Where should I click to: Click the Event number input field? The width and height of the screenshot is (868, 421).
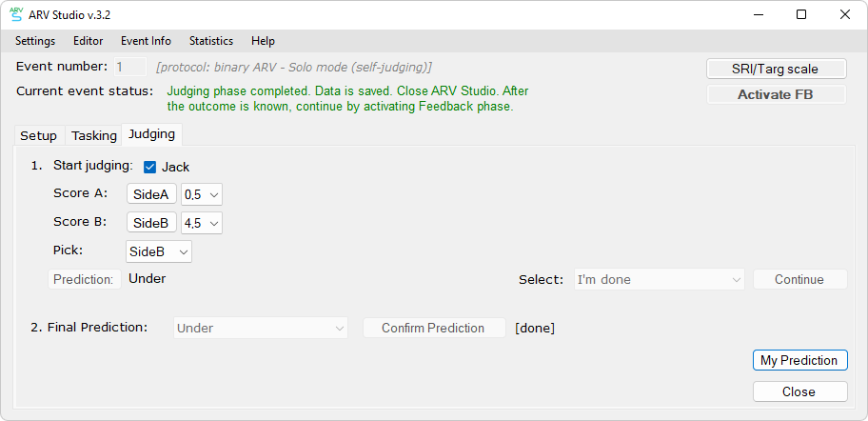(130, 67)
